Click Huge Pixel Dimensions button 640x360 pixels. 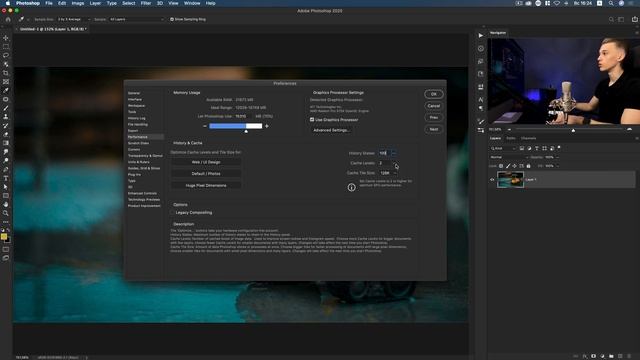point(206,185)
